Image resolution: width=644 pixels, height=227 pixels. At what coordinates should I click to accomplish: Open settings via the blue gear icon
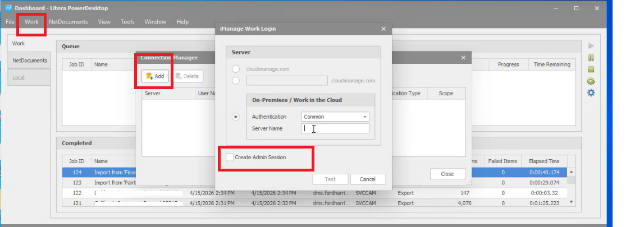pos(591,93)
